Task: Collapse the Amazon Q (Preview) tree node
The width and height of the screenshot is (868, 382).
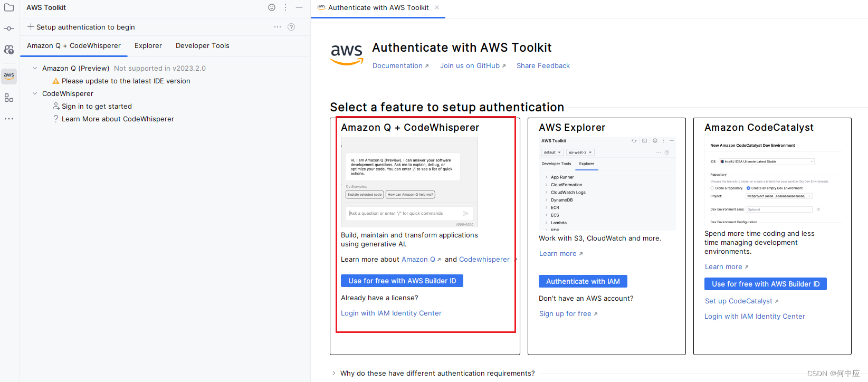Action: pyautogui.click(x=35, y=68)
